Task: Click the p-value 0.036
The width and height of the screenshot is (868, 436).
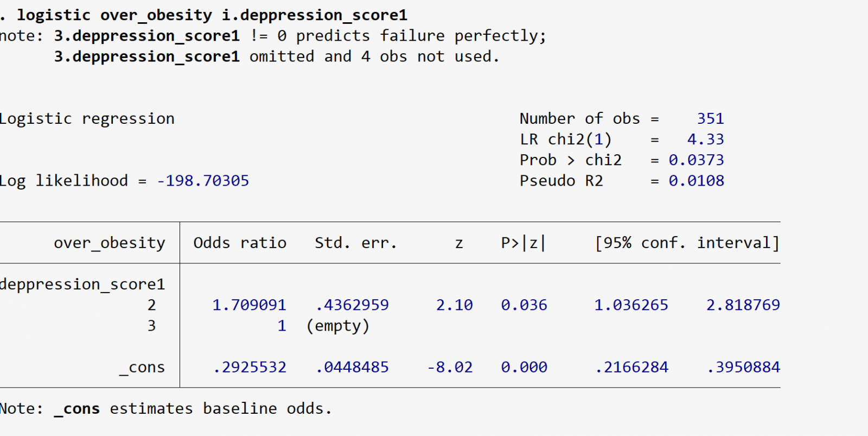Action: coord(524,305)
